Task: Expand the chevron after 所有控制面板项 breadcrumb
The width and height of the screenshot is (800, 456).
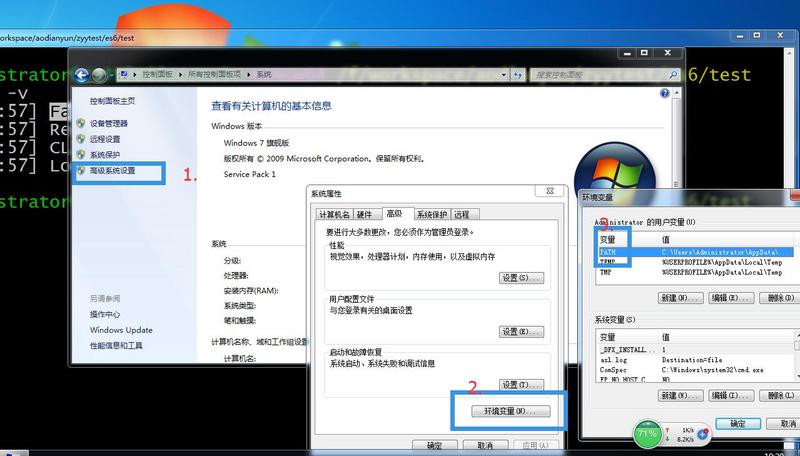Action: 248,74
